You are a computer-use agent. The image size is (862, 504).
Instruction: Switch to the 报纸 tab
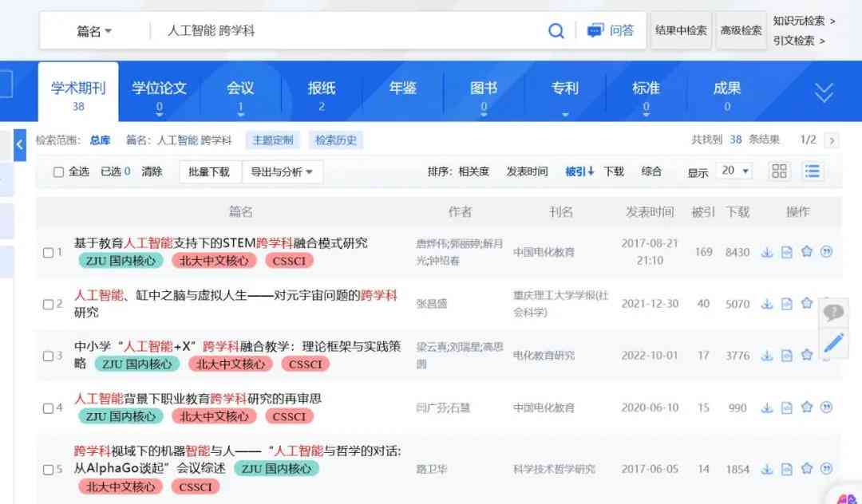click(x=322, y=93)
